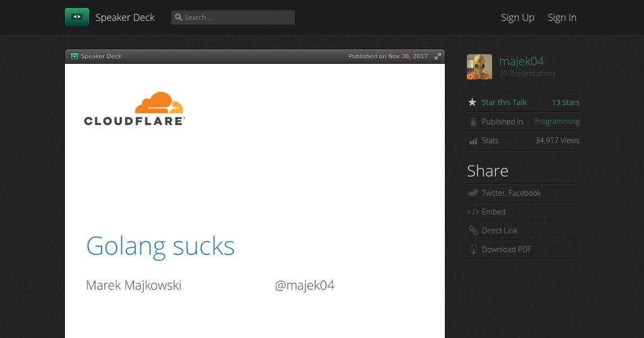Image resolution: width=644 pixels, height=338 pixels.
Task: Star this Talk link
Action: 504,102
